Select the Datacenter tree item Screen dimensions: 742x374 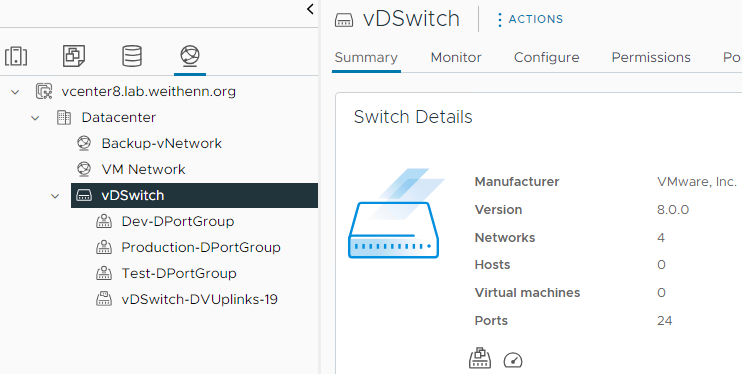[119, 117]
